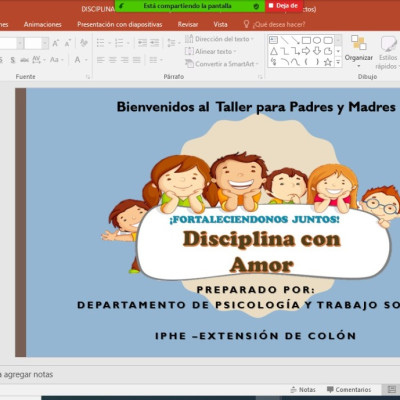The image size is (400, 400).
Task: Open Dirección del texto dropdown
Action: (220, 39)
